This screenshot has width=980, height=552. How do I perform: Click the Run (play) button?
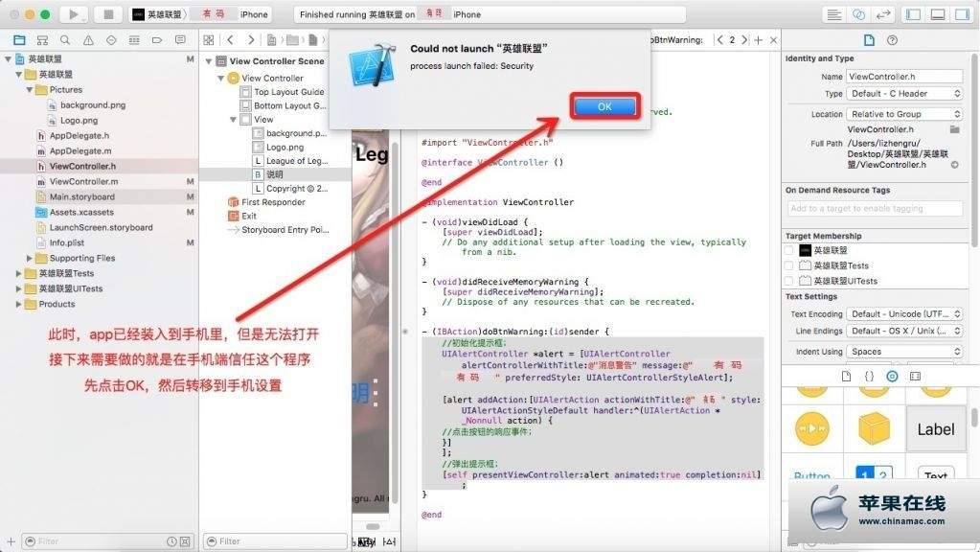[x=73, y=14]
